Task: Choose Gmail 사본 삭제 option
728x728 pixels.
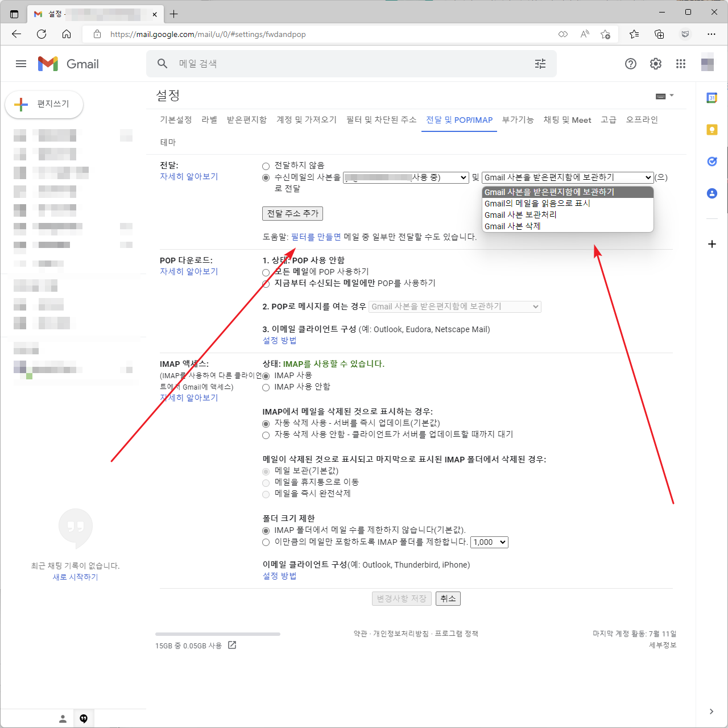Action: click(x=568, y=226)
